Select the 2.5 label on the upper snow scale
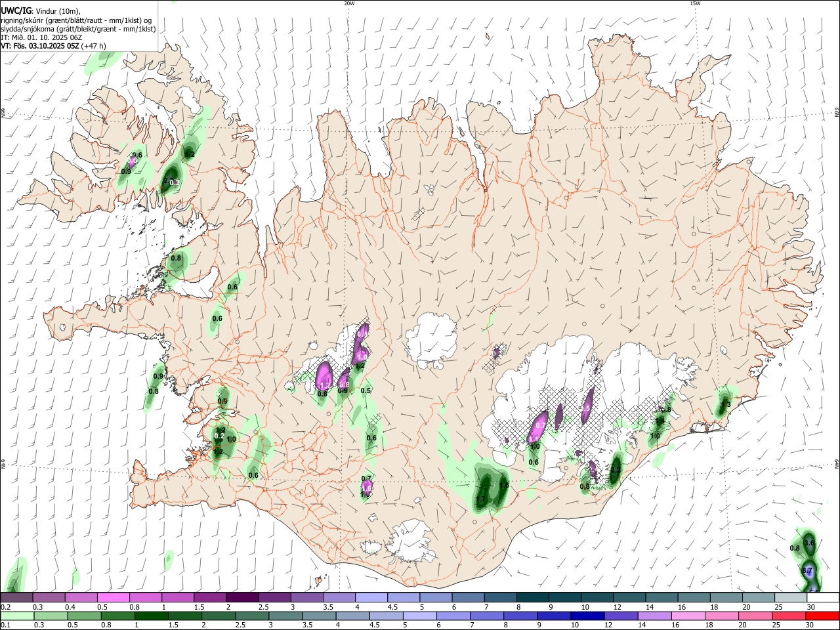The height and width of the screenshot is (630, 840). (x=263, y=607)
